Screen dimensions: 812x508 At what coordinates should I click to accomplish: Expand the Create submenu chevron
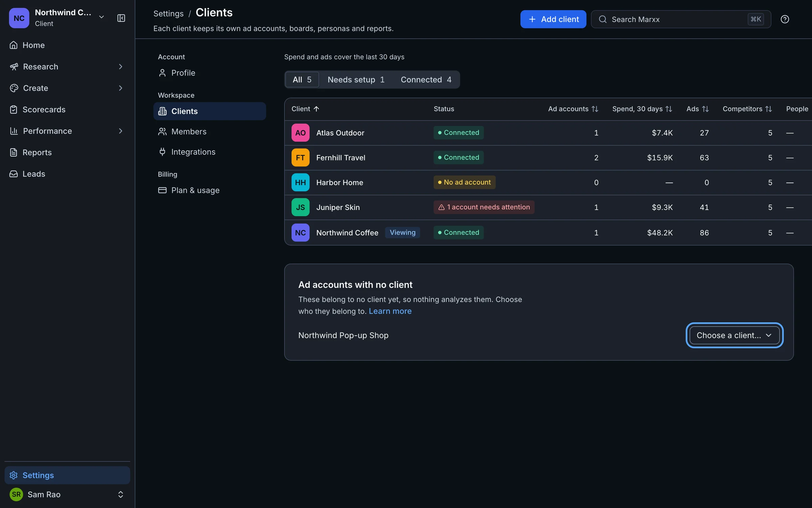[120, 88]
